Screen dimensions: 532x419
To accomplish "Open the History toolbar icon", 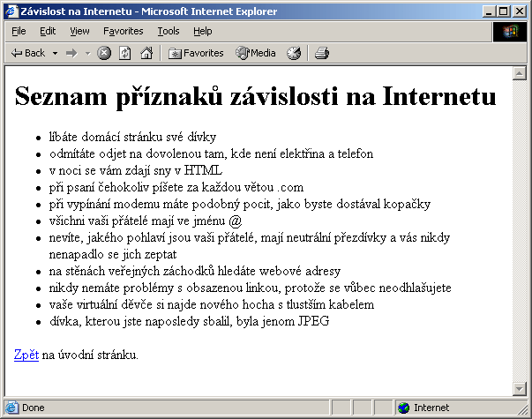I will coord(294,53).
